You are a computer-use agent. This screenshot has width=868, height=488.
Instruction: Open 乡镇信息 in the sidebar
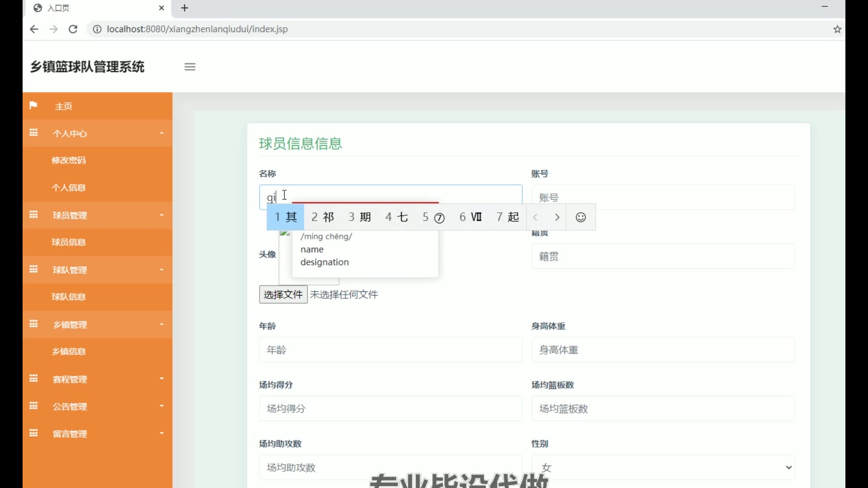(x=69, y=352)
